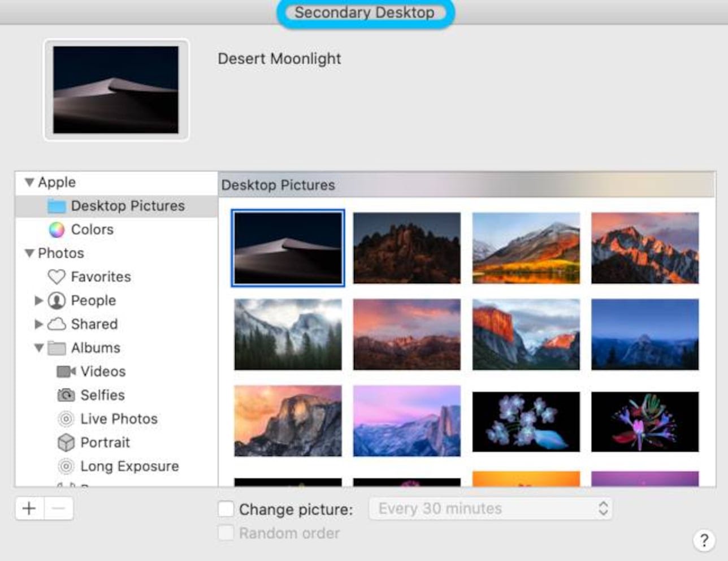Screen dimensions: 728x561
Task: Select the Long Exposure album
Action: pos(129,466)
